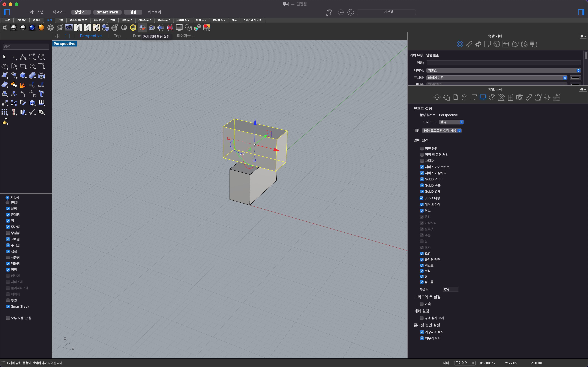This screenshot has width=588, height=367.
Task: Open the 솔리드 도구 toolbar tab
Action: (164, 20)
